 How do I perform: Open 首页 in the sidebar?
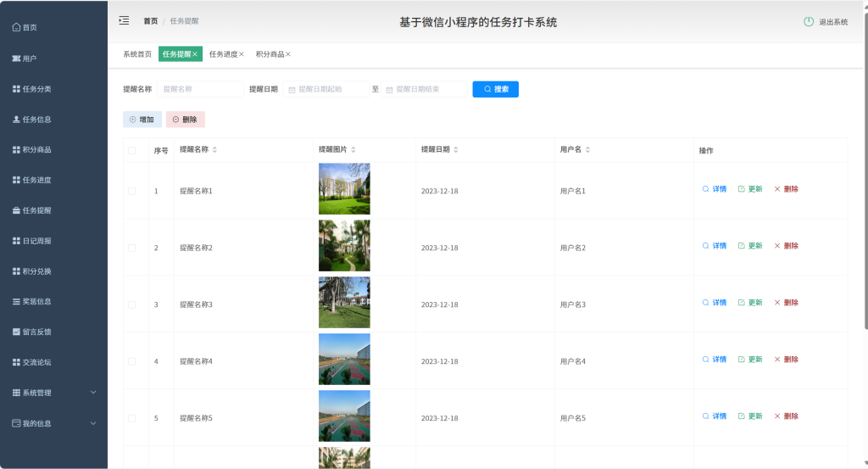pos(25,27)
